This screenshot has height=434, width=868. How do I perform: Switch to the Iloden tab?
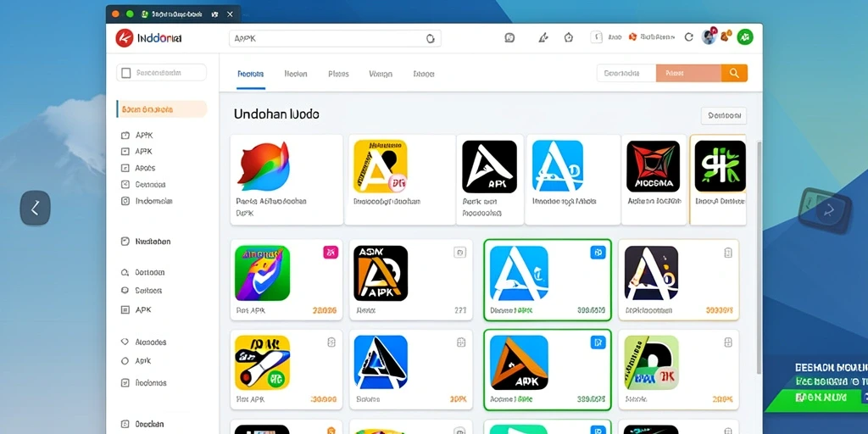pos(296,74)
